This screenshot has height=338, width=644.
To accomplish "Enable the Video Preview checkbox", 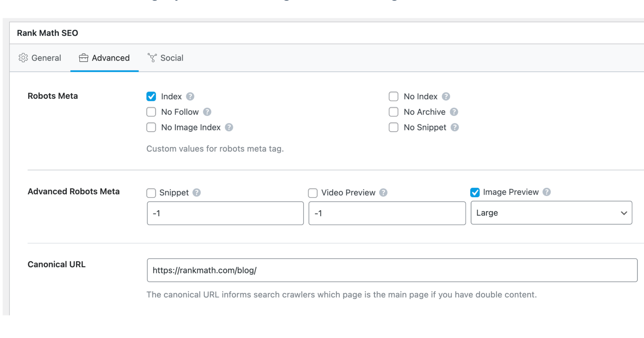I will click(x=313, y=193).
